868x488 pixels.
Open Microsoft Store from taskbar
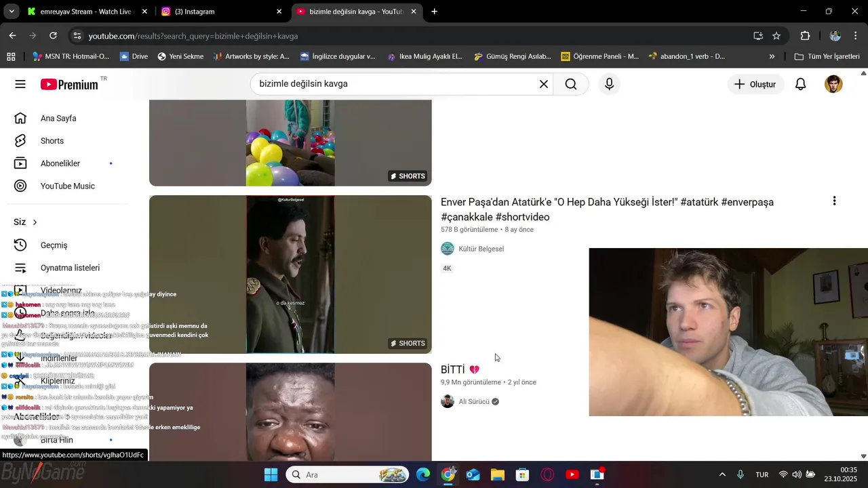coord(522,474)
